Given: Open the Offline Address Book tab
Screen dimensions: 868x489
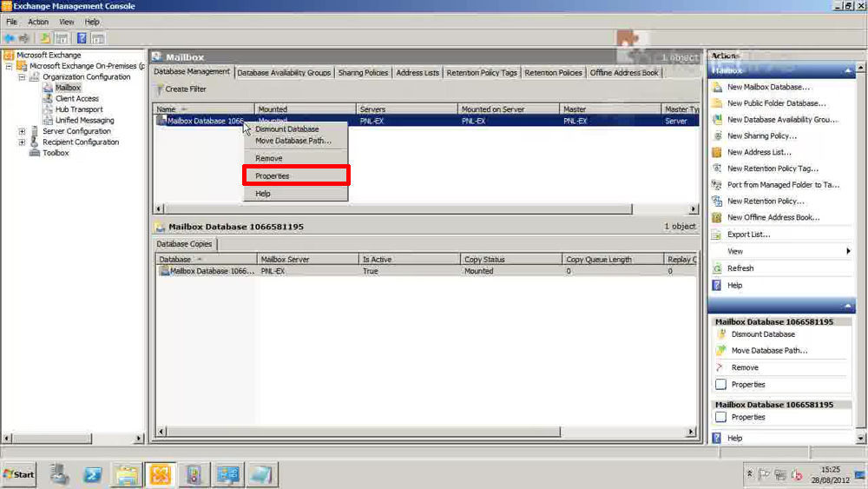Looking at the screenshot, I should click(624, 73).
